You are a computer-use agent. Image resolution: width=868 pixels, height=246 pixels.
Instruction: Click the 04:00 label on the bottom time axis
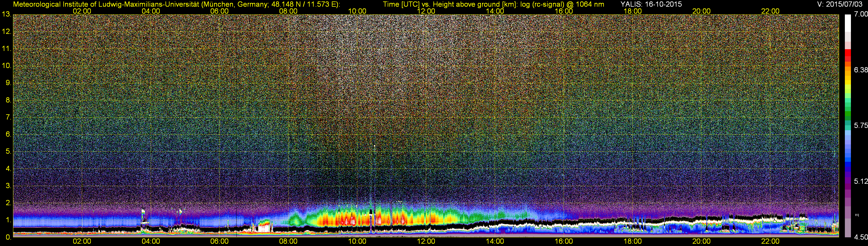pyautogui.click(x=151, y=241)
